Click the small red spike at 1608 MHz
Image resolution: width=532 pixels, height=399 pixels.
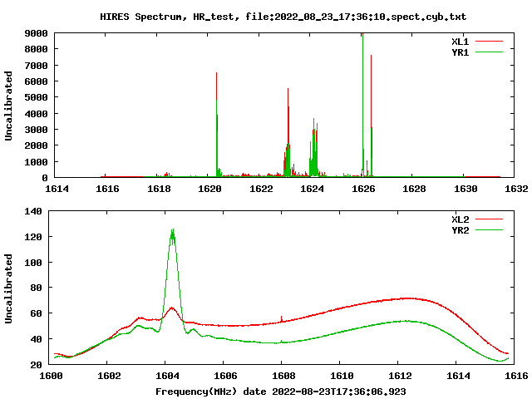[x=281, y=318]
